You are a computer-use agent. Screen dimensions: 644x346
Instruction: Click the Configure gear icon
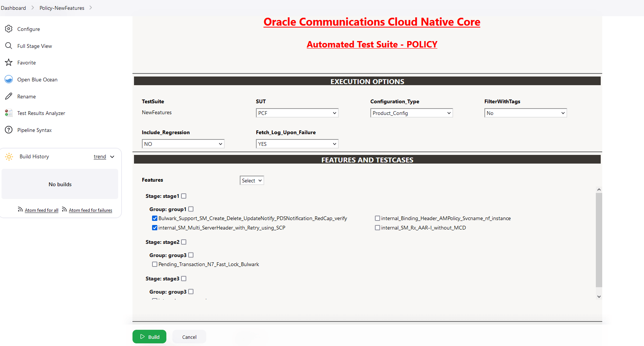9,29
